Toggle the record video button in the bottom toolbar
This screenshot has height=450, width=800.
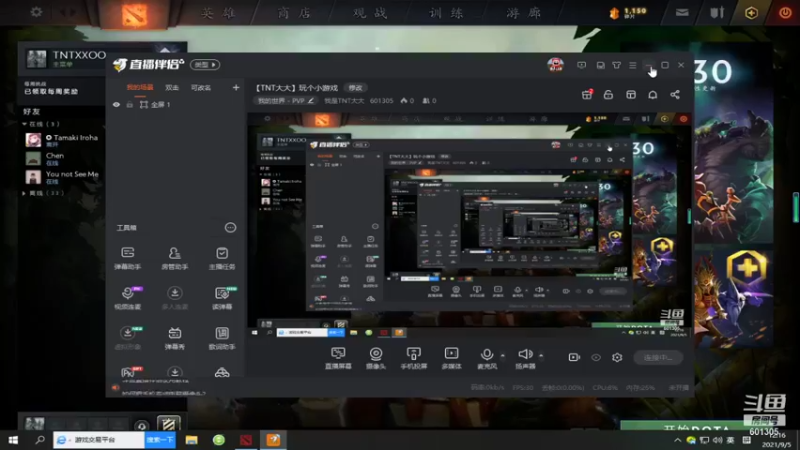click(x=574, y=357)
